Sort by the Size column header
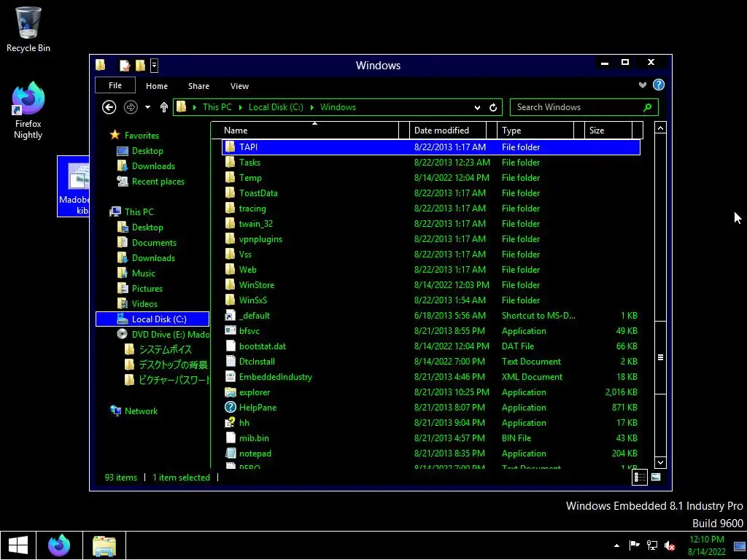 pyautogui.click(x=608, y=130)
